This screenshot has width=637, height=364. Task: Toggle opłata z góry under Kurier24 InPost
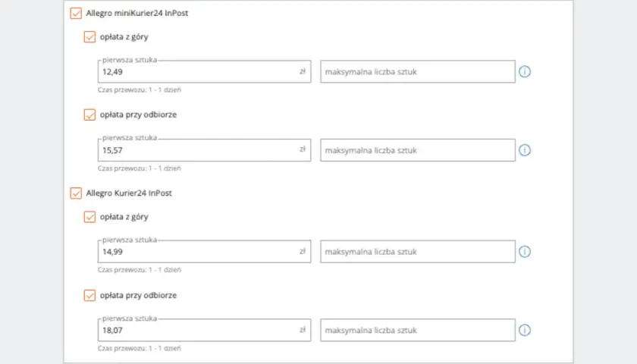[x=89, y=217]
